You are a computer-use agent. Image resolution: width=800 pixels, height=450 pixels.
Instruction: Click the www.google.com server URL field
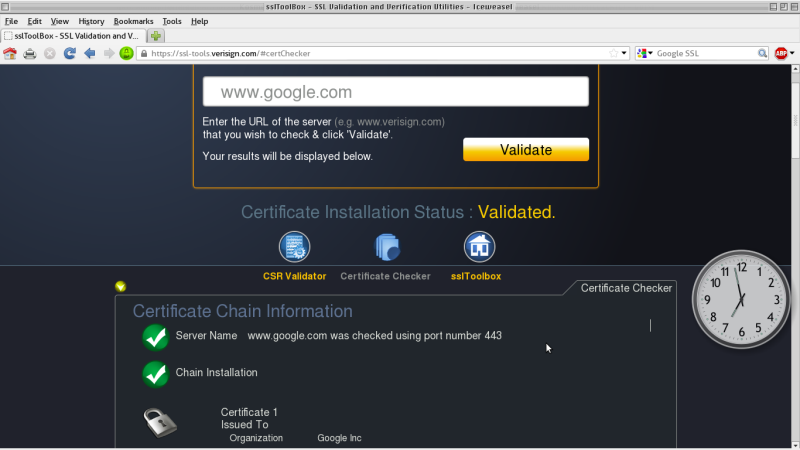[x=395, y=92]
